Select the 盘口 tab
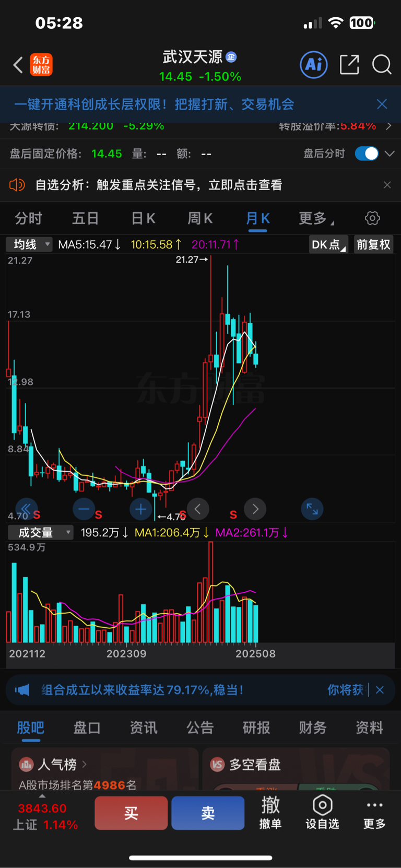Viewport: 401px width, 868px height. (x=87, y=728)
